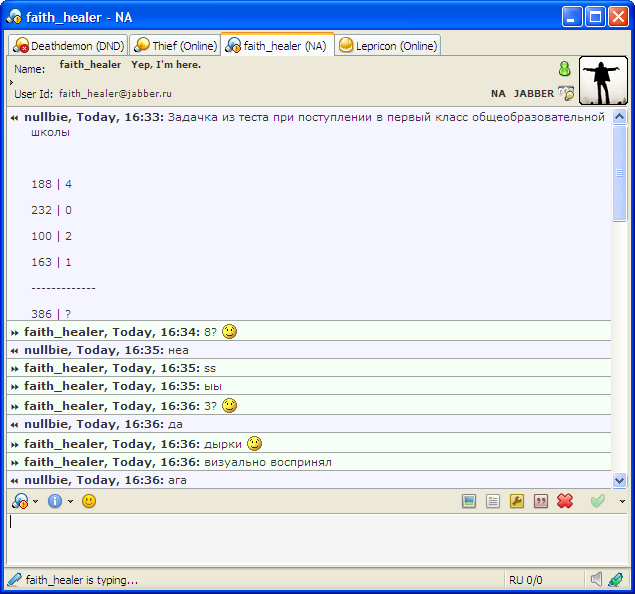Viewport: 635px width, 594px height.
Task: Click the insert picture icon
Action: (x=468, y=501)
